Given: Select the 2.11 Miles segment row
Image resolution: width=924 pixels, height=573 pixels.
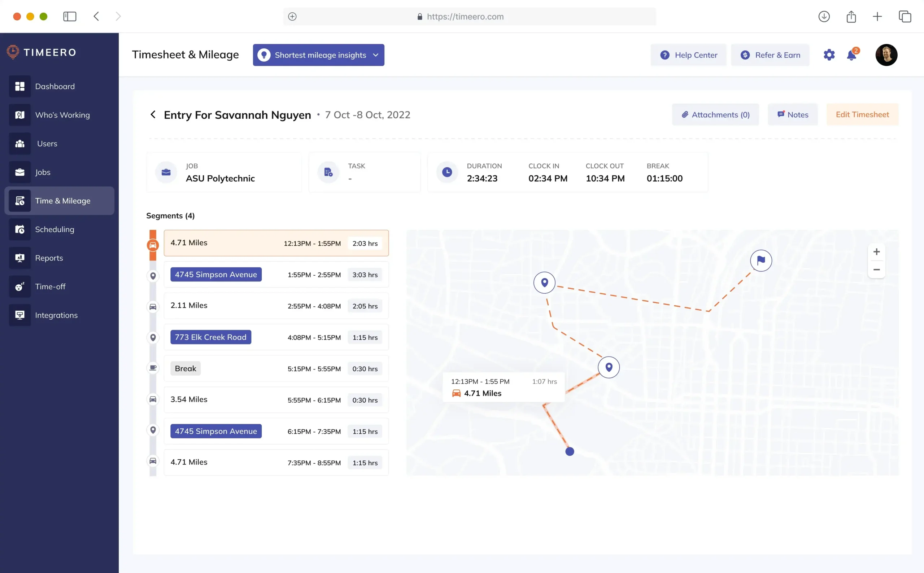Looking at the screenshot, I should tap(276, 306).
